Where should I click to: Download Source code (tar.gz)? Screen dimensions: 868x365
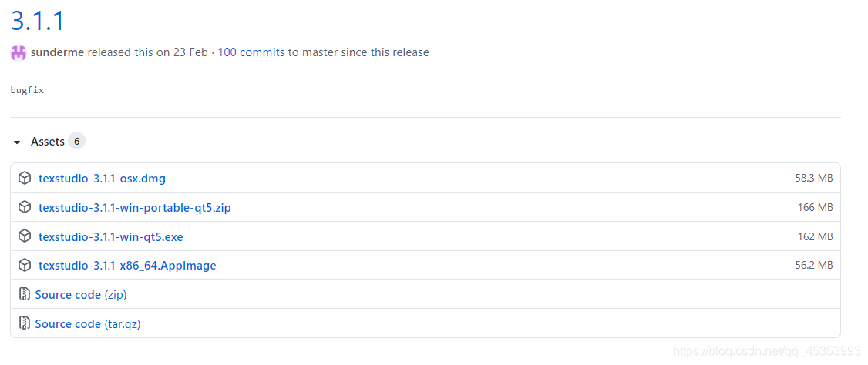point(87,324)
